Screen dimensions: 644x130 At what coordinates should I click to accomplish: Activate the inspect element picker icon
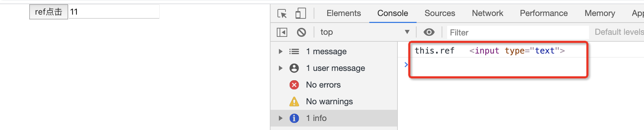click(282, 14)
